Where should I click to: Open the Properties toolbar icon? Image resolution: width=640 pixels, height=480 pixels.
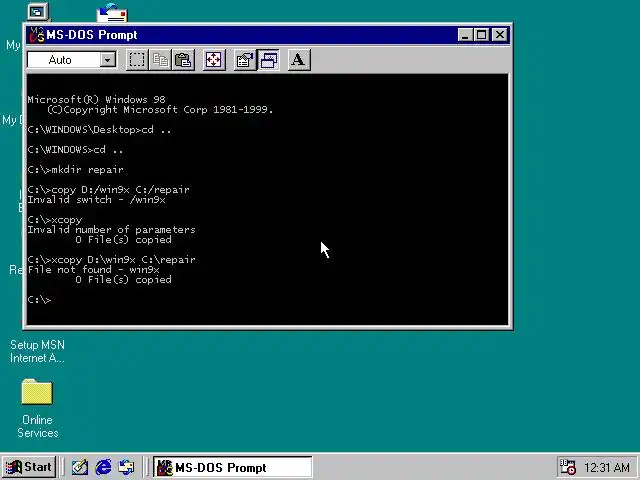(x=245, y=60)
